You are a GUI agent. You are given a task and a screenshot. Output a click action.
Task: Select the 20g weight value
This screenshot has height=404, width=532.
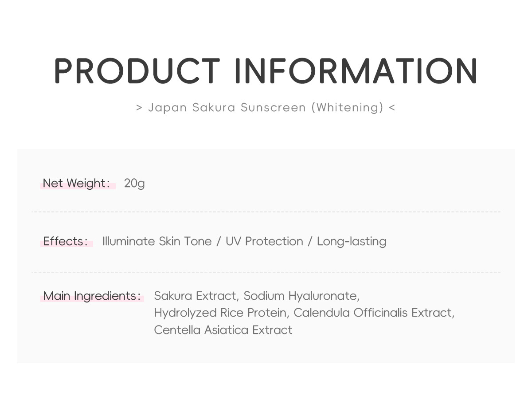(134, 183)
